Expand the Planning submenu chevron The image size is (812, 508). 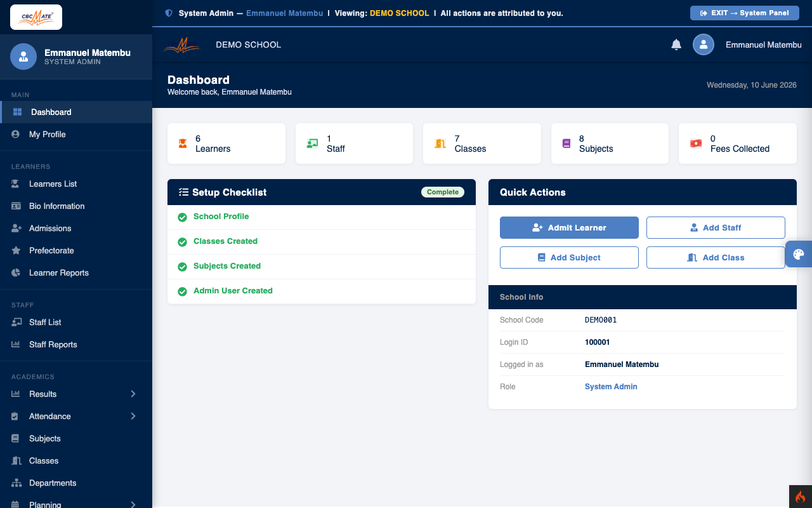tap(133, 505)
